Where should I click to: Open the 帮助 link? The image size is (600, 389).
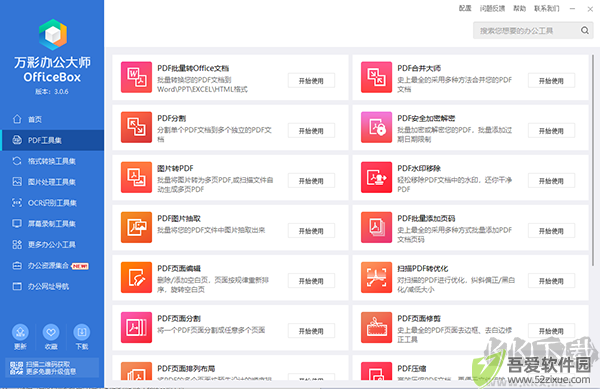click(x=519, y=8)
